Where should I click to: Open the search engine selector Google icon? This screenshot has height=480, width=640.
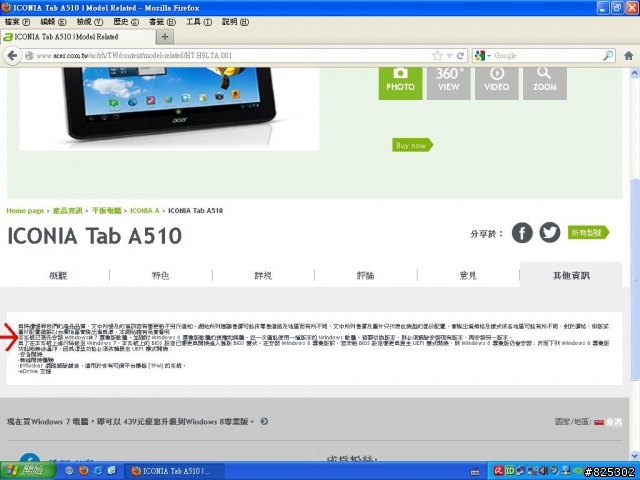coord(480,56)
